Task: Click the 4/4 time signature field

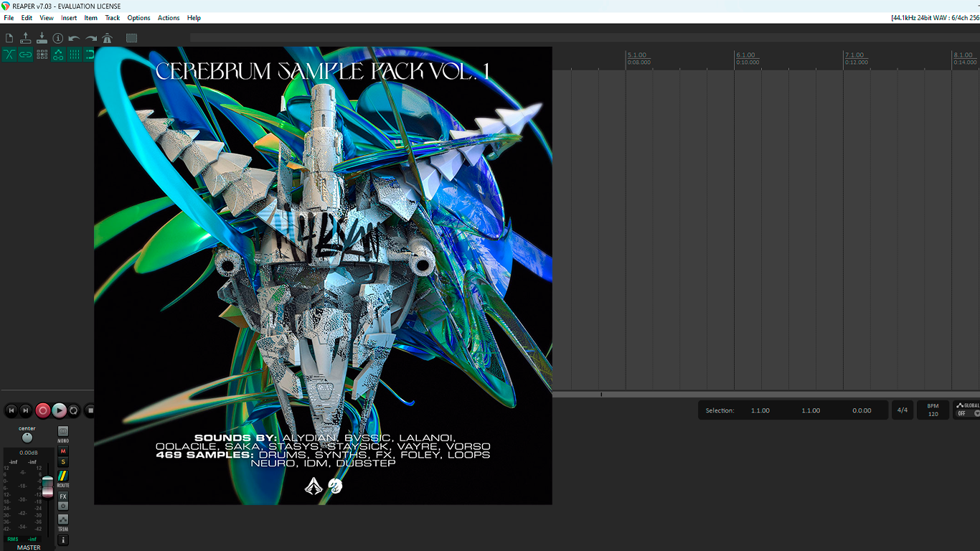Action: pyautogui.click(x=903, y=410)
